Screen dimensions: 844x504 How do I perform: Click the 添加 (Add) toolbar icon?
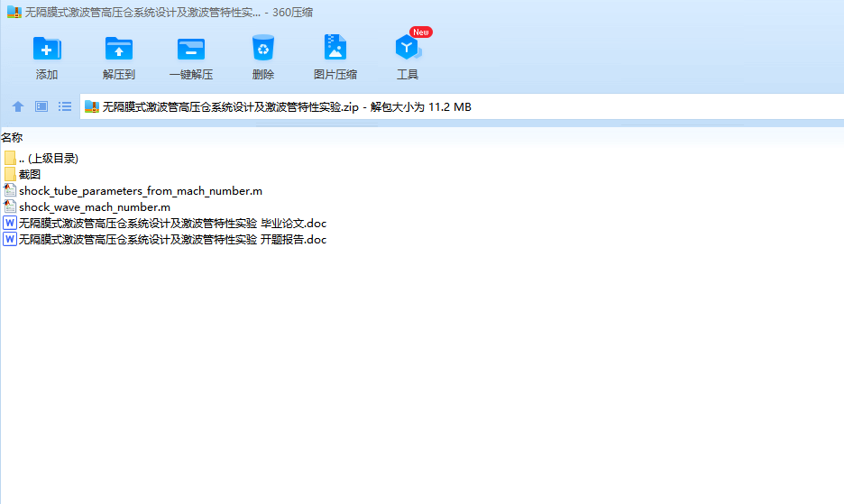[x=47, y=49]
